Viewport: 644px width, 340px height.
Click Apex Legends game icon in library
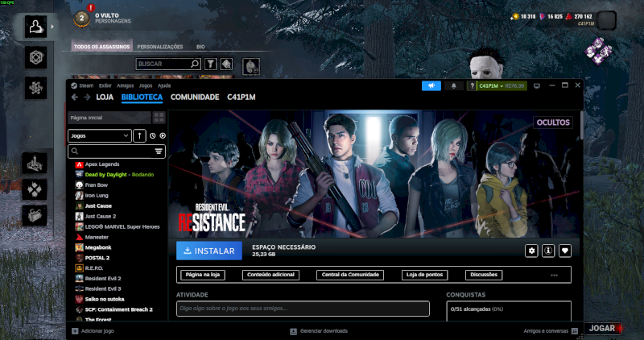79,164
